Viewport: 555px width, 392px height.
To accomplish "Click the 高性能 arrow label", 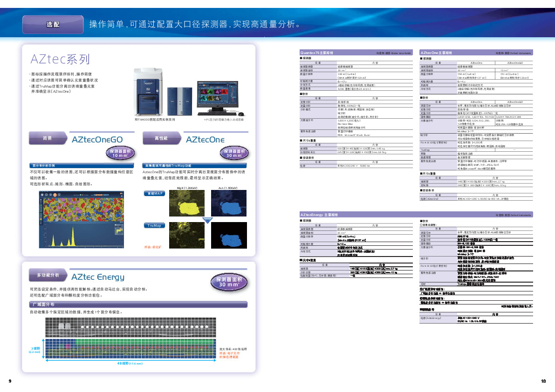I will coord(162,138).
